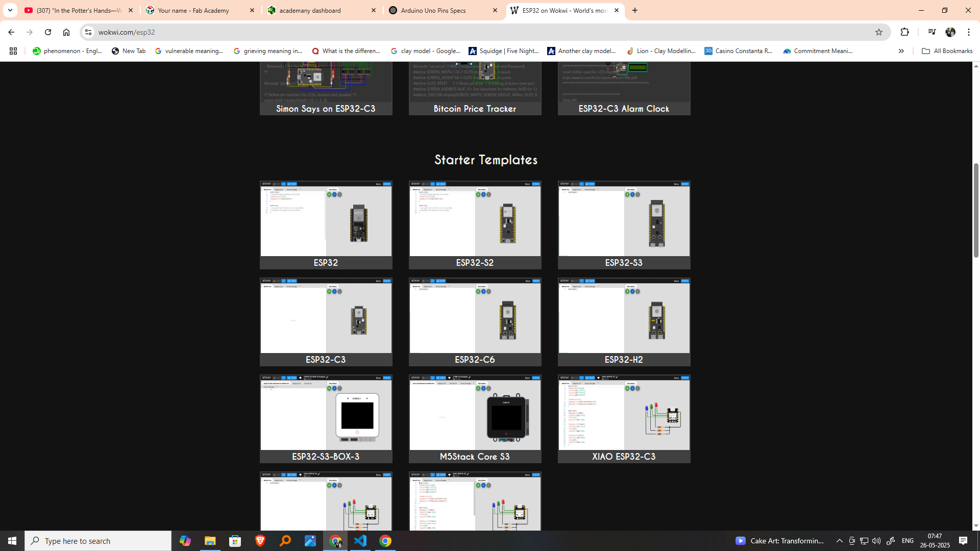Screen dimensions: 980x551
Task: Open the New Tab bookmark
Action: tap(129, 51)
